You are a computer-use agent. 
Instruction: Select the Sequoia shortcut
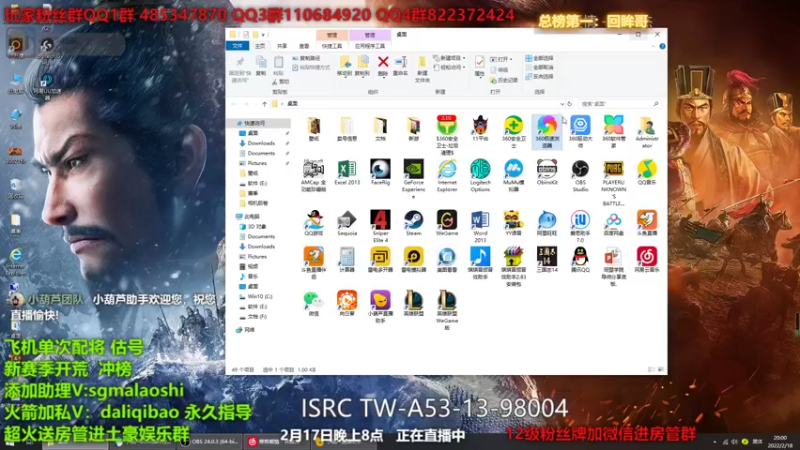point(346,223)
